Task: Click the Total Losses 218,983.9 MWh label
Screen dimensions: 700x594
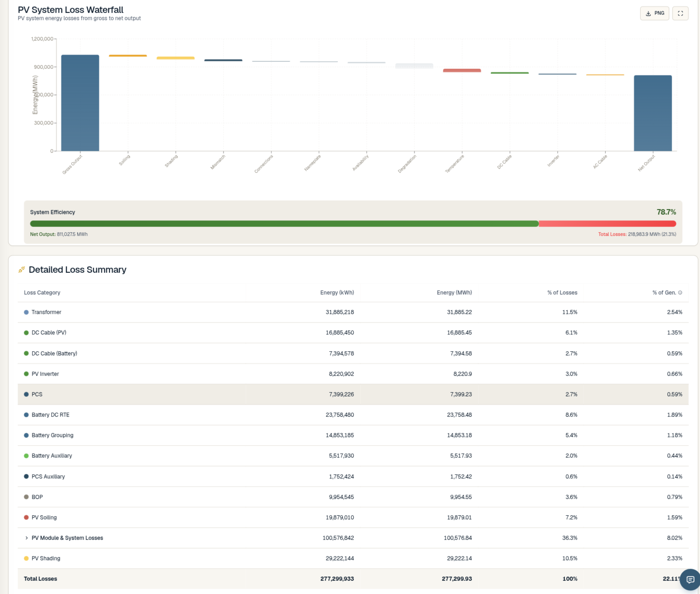Action: [x=637, y=234]
